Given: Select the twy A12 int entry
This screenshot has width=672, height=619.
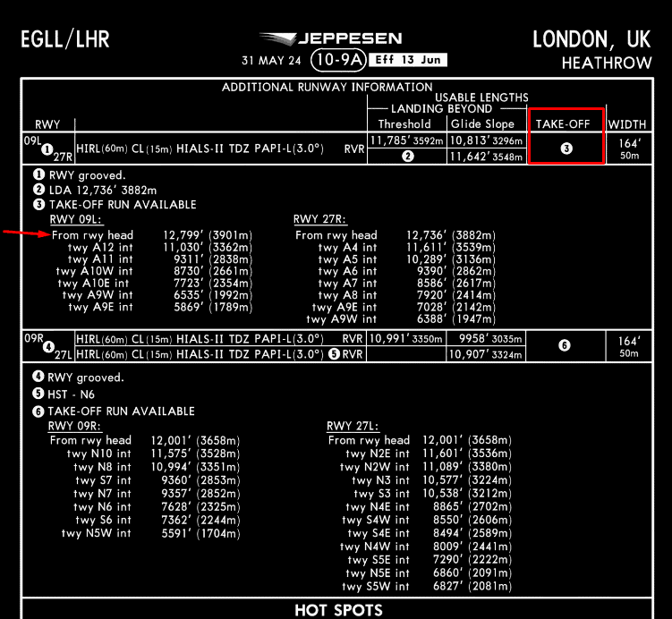Looking at the screenshot, I should (x=100, y=247).
